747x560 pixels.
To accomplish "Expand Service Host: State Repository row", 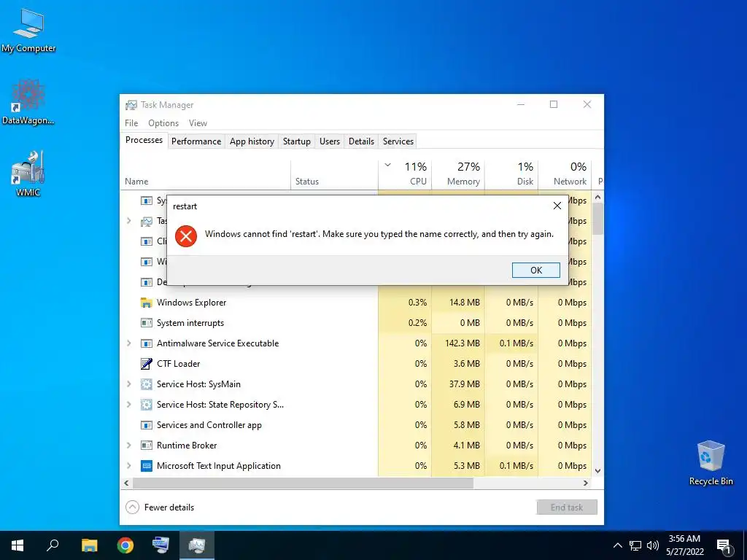I will pyautogui.click(x=128, y=405).
